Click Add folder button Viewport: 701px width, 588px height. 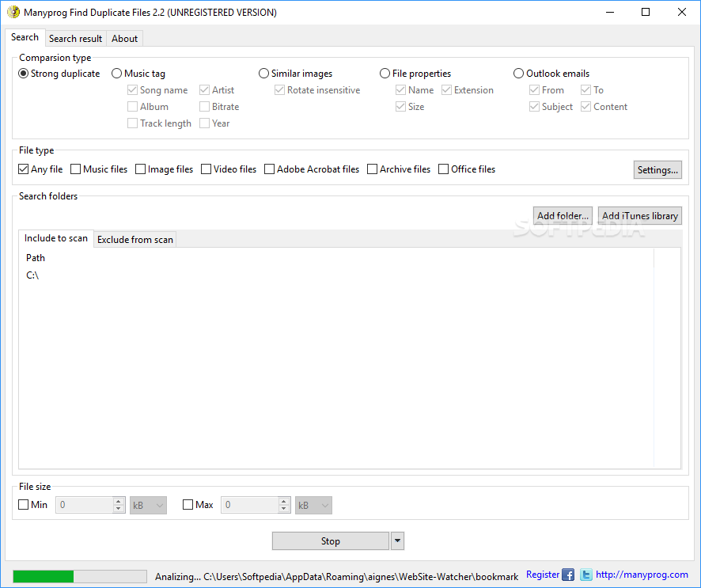563,215
